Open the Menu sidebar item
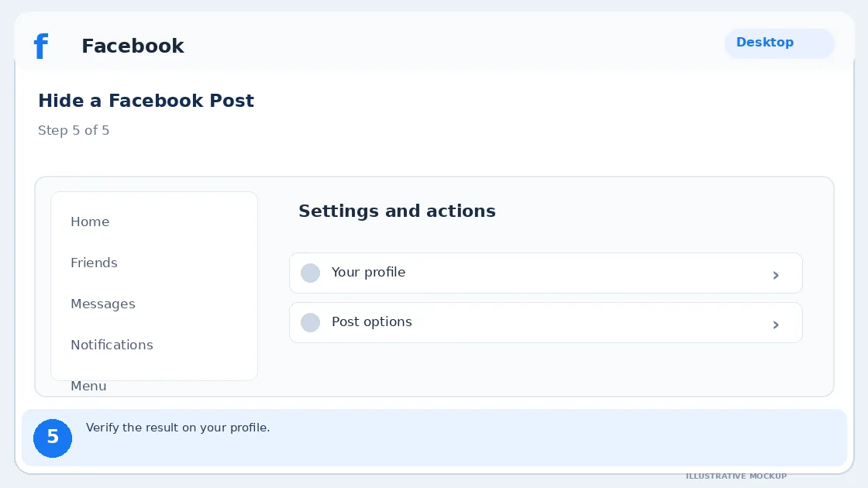Image resolution: width=868 pixels, height=488 pixels. (x=88, y=386)
